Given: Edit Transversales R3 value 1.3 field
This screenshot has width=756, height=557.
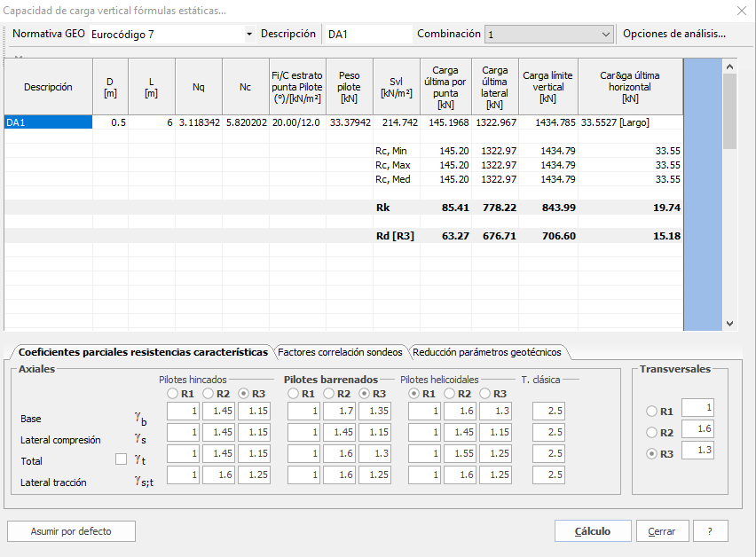Looking at the screenshot, I should (x=697, y=450).
